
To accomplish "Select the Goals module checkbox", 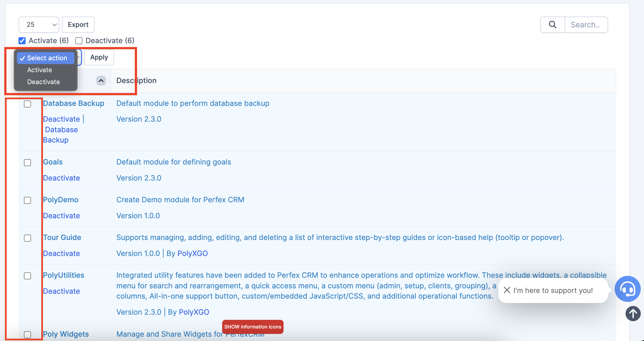I will (27, 163).
